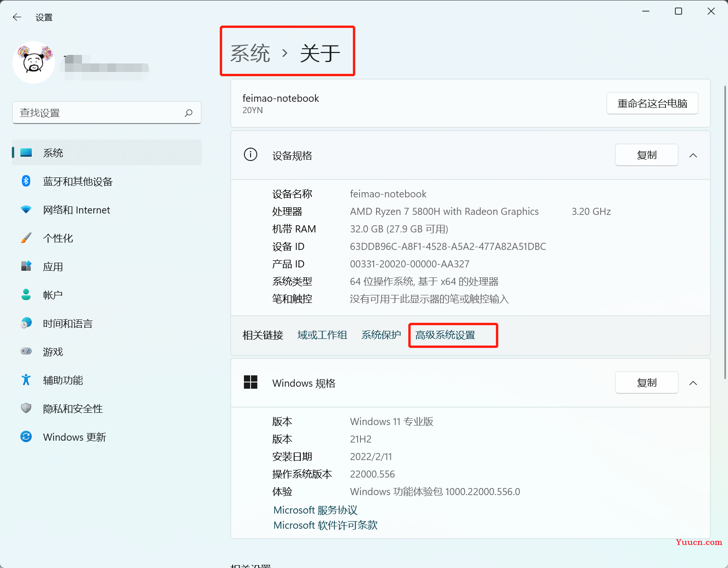
Task: Open 个性化 via paintbrush icon
Action: [x=26, y=238]
